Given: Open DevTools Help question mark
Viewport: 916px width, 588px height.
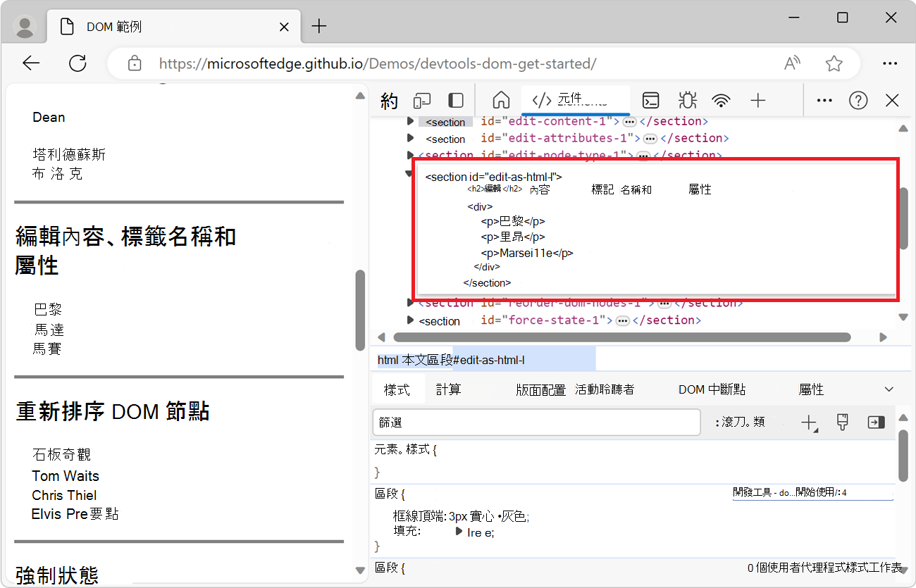Looking at the screenshot, I should coord(858,100).
